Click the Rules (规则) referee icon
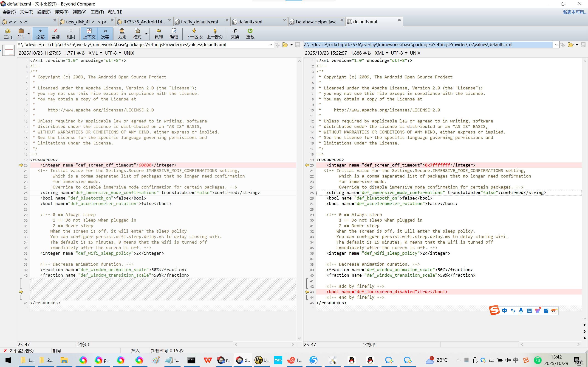Viewport: 588px width, 367px height. [122, 33]
